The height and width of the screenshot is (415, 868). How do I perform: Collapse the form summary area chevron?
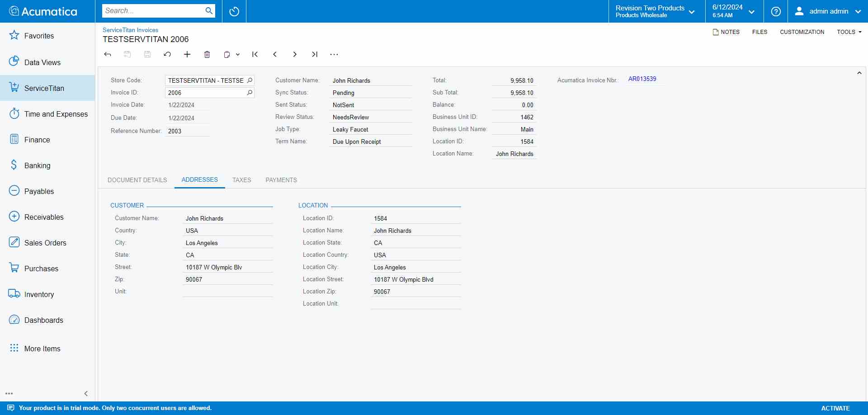[x=859, y=73]
